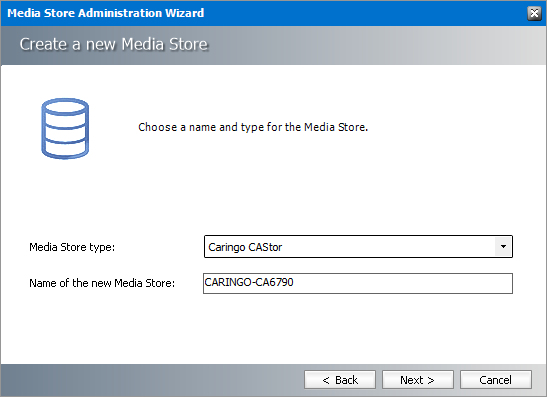Click the empty space in the name field
This screenshot has height=397, width=547.
(x=401, y=283)
